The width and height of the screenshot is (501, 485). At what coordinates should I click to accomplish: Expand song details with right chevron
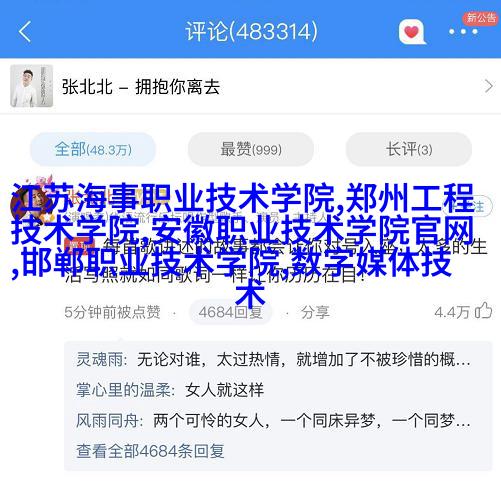(488, 86)
